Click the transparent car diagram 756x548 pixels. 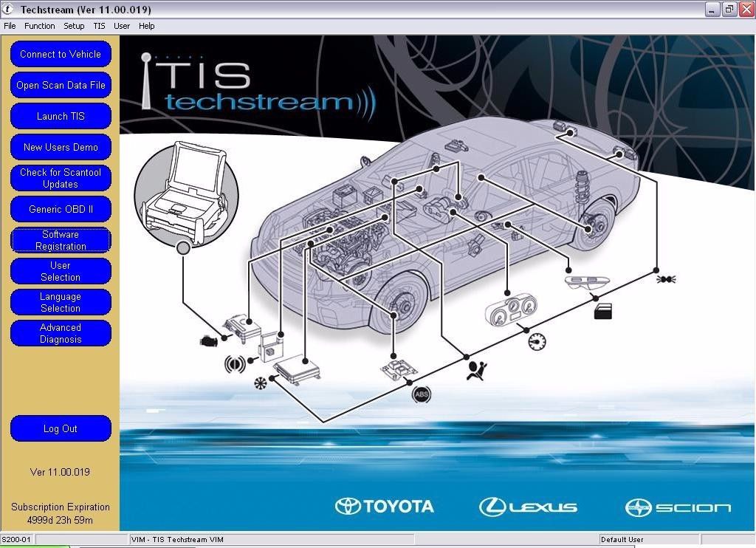446,227
